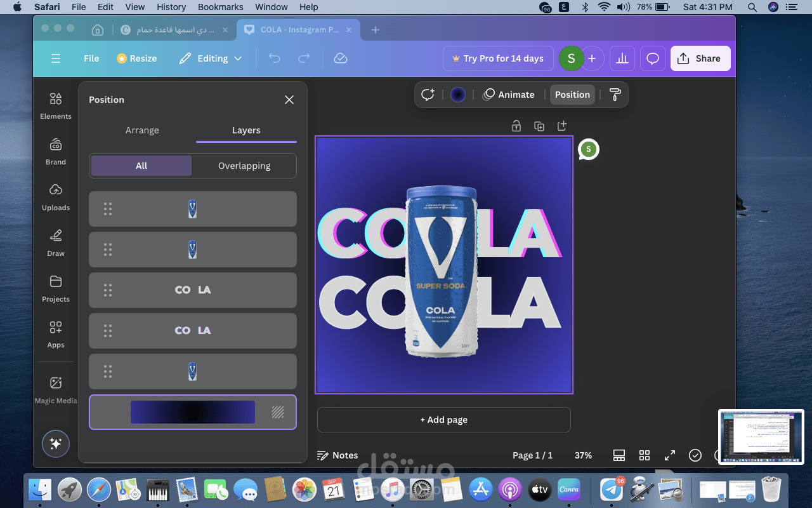Open Magic Media in sidebar

point(56,390)
